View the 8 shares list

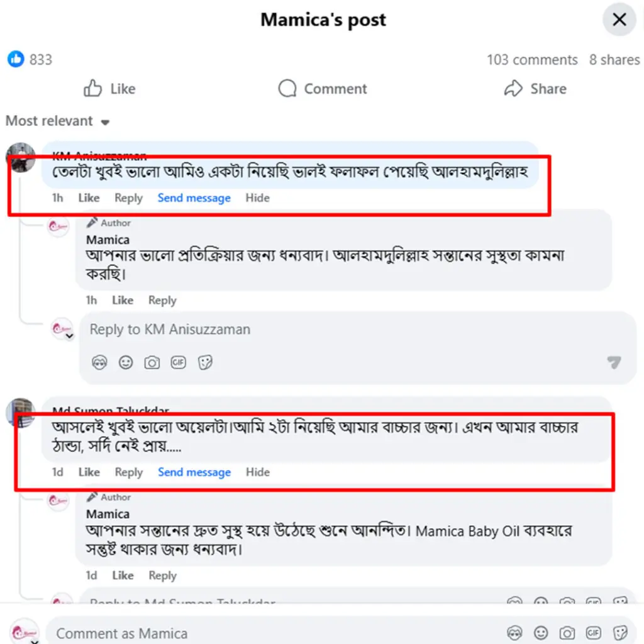click(614, 60)
